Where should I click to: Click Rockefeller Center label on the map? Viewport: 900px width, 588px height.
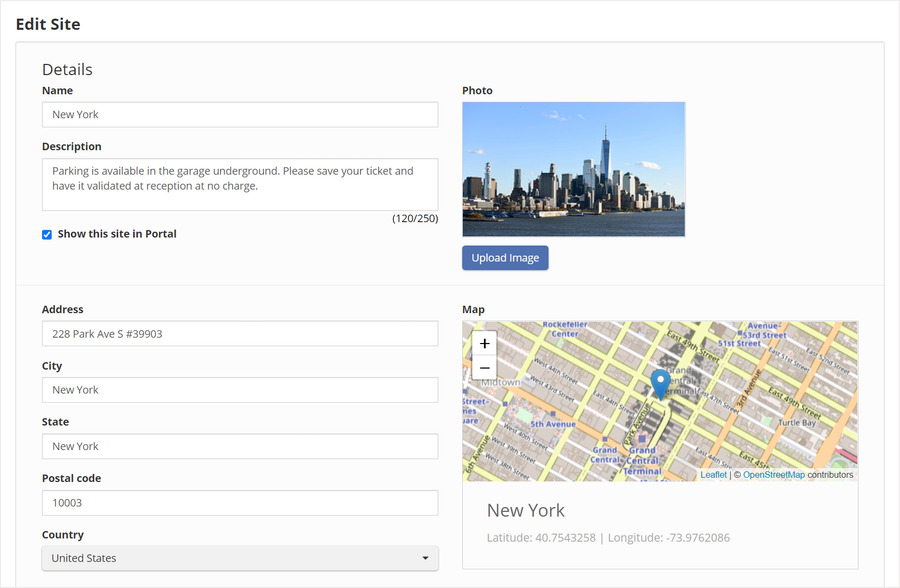coord(565,329)
